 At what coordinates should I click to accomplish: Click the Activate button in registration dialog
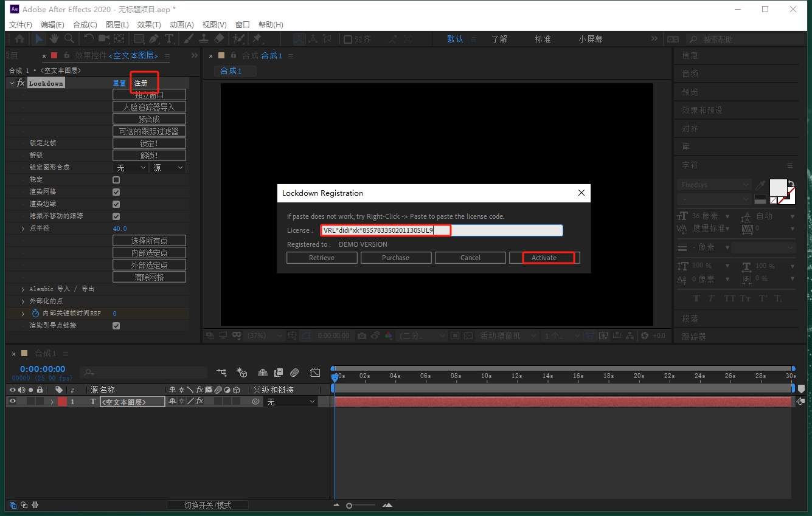(x=544, y=258)
